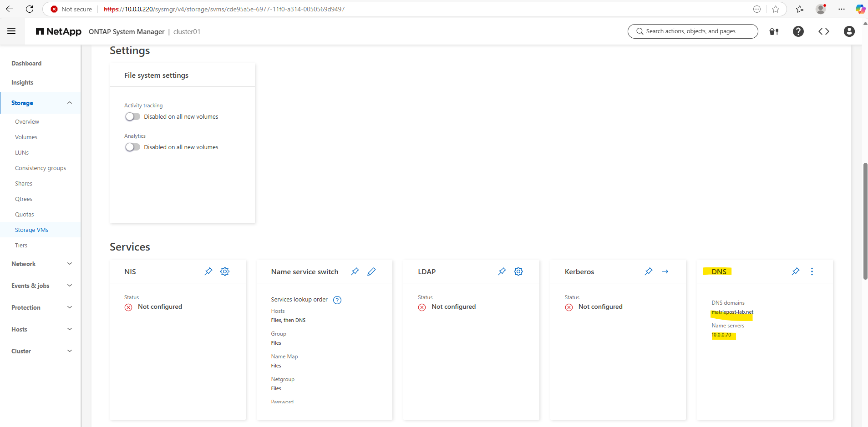Click the page vertical scrollbar thumb
The image size is (868, 427).
865,221
